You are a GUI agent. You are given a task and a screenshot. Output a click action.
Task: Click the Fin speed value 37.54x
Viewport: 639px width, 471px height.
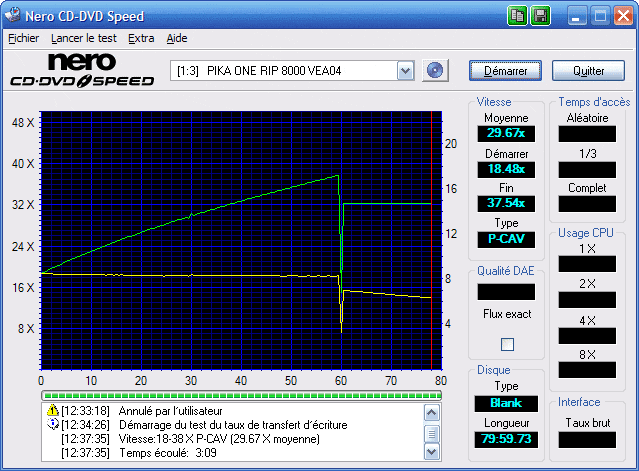(506, 203)
